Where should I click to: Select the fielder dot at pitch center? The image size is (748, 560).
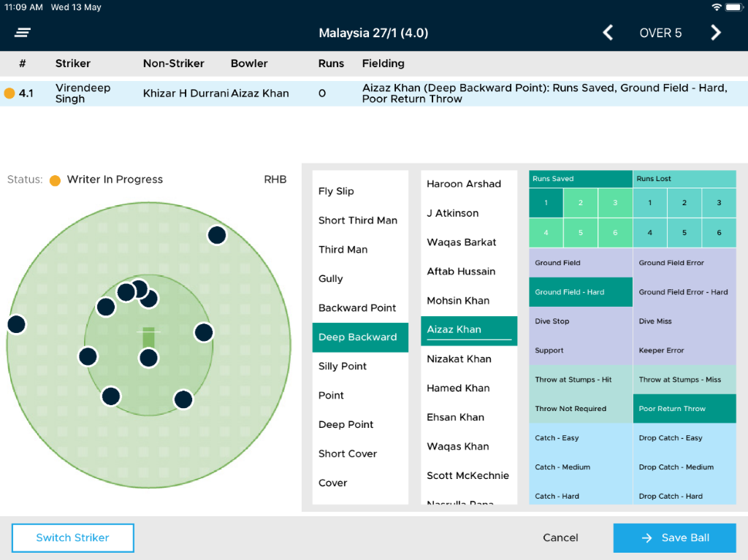(x=148, y=358)
